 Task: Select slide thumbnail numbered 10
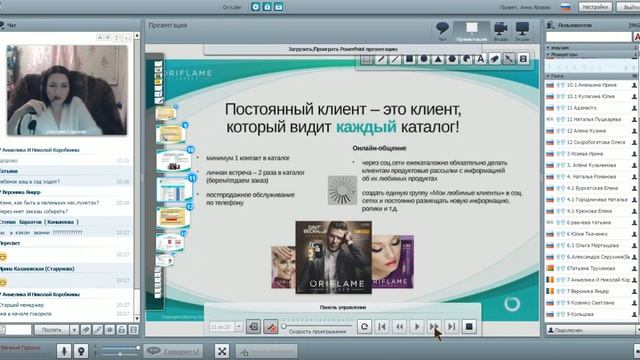pos(173,161)
